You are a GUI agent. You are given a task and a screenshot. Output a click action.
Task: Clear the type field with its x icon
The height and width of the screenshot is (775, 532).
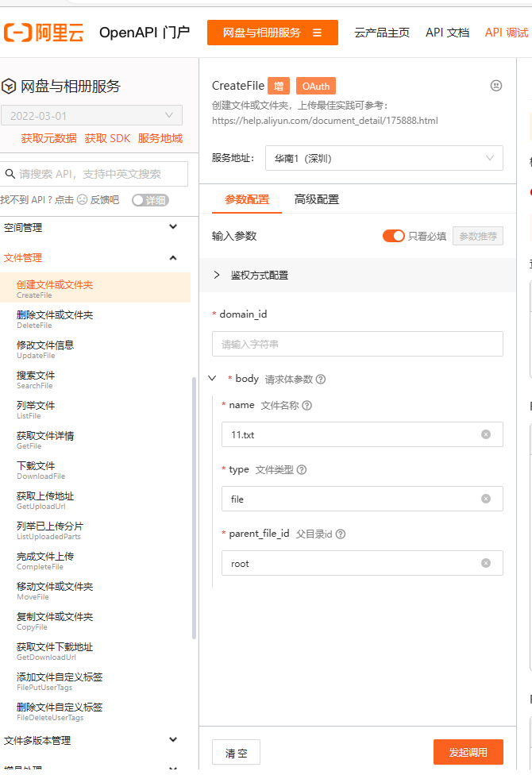pos(486,499)
